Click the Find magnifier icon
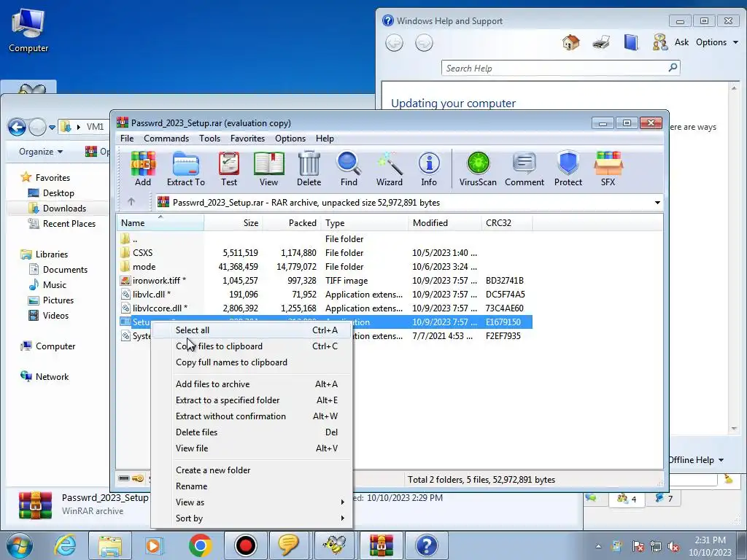Viewport: 747px width, 560px height. [349, 168]
